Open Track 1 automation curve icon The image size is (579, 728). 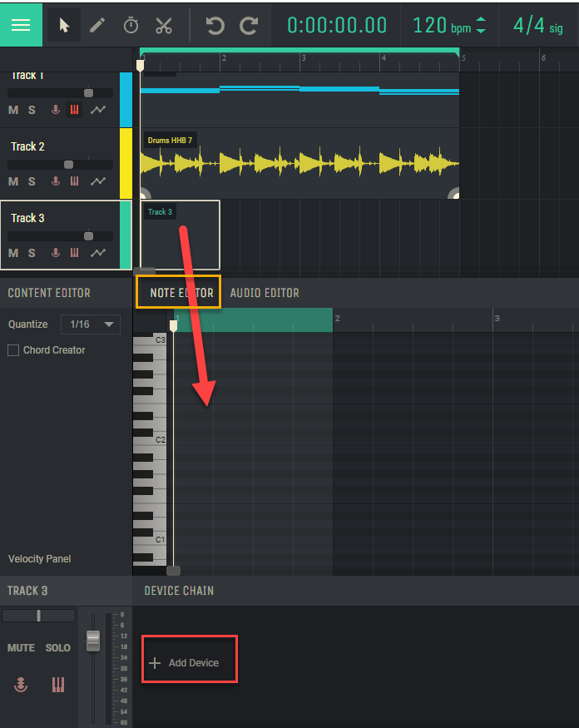(x=98, y=110)
